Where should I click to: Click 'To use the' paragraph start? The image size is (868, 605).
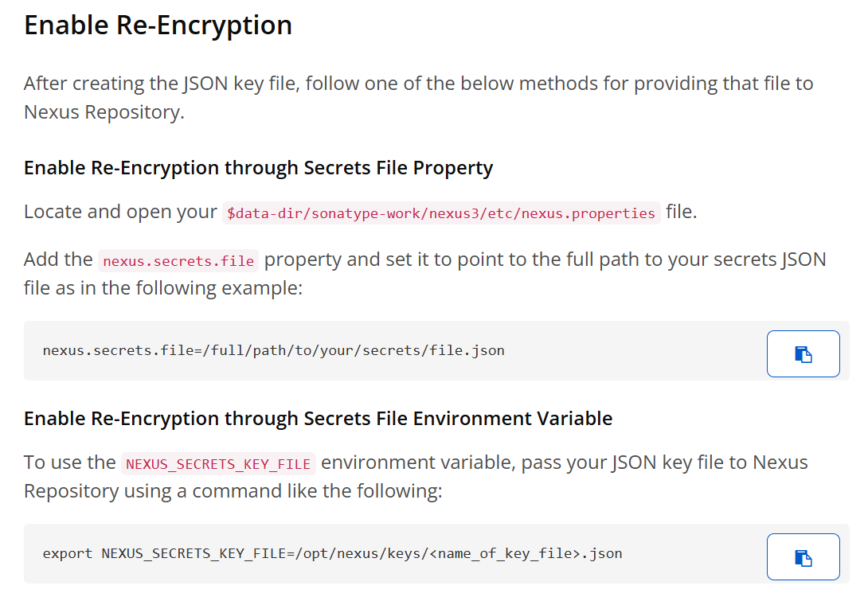(70, 463)
